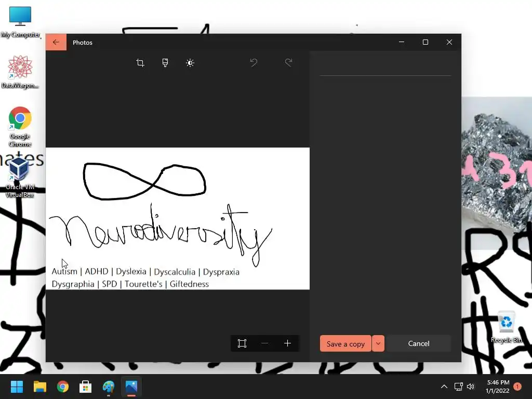Click the Neurodiversity image in the editor
The height and width of the screenshot is (399, 532).
178,219
